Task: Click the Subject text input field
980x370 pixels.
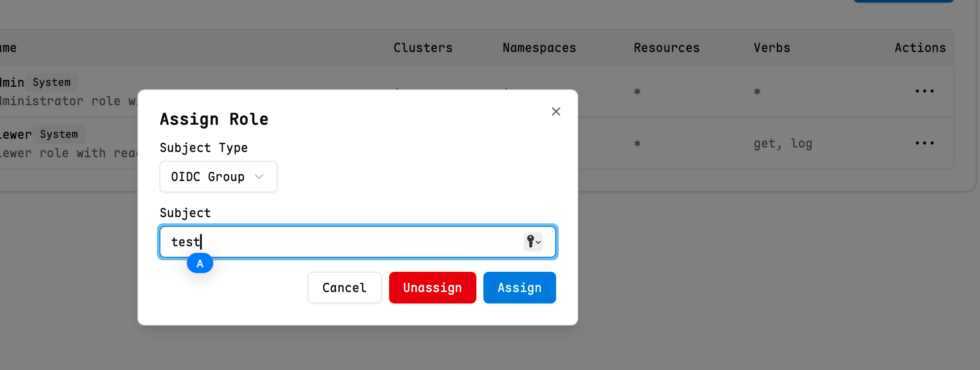Action: click(344, 242)
